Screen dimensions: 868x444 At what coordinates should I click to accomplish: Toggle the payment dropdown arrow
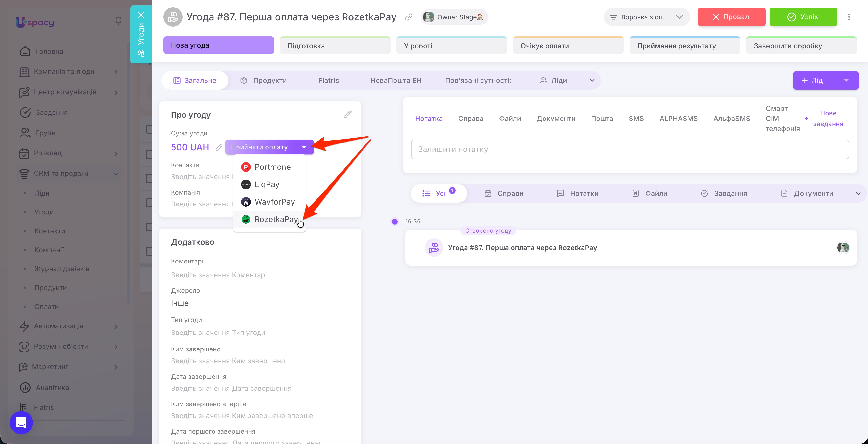[x=304, y=147]
